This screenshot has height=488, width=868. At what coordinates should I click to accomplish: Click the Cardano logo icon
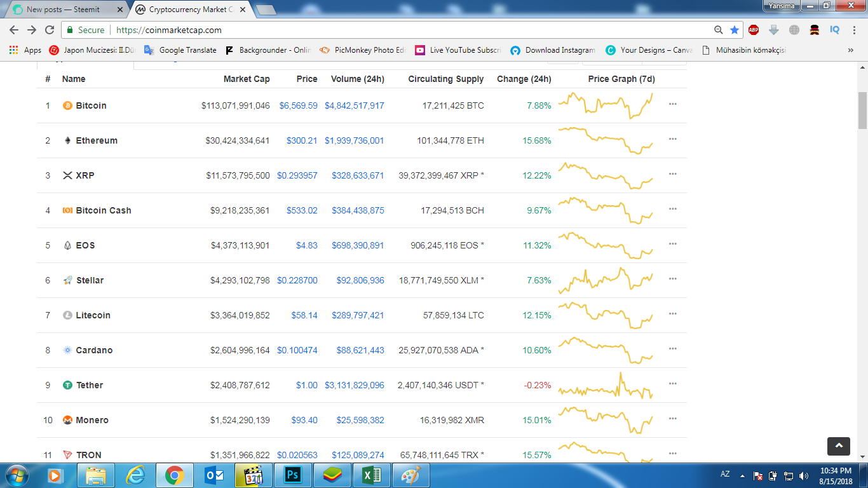67,350
